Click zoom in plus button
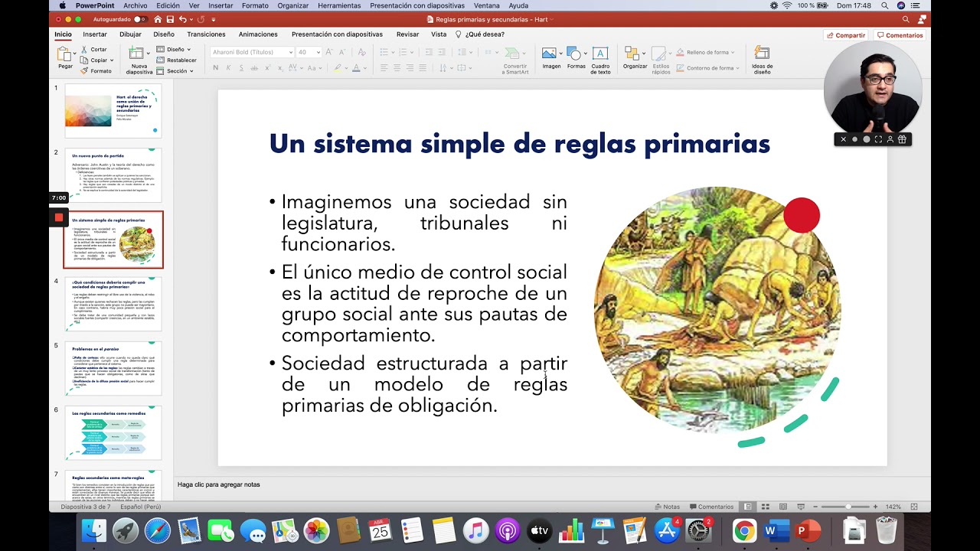This screenshot has width=980, height=551. (876, 507)
